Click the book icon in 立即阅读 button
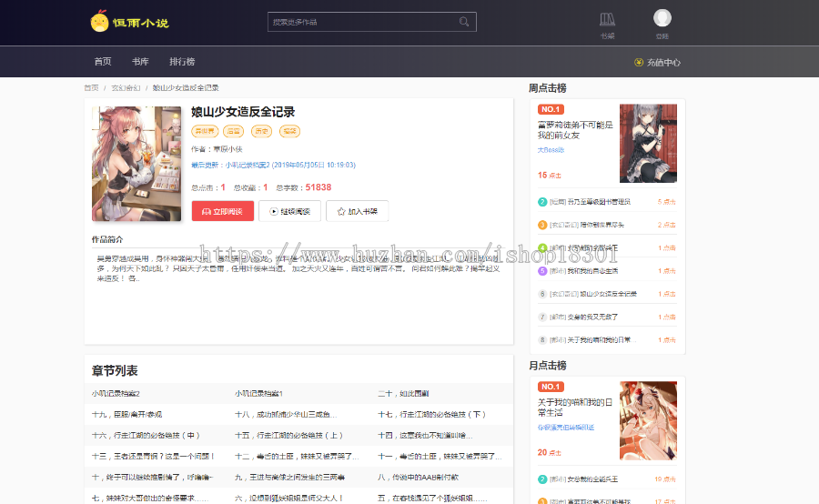The width and height of the screenshot is (819, 504). (207, 212)
